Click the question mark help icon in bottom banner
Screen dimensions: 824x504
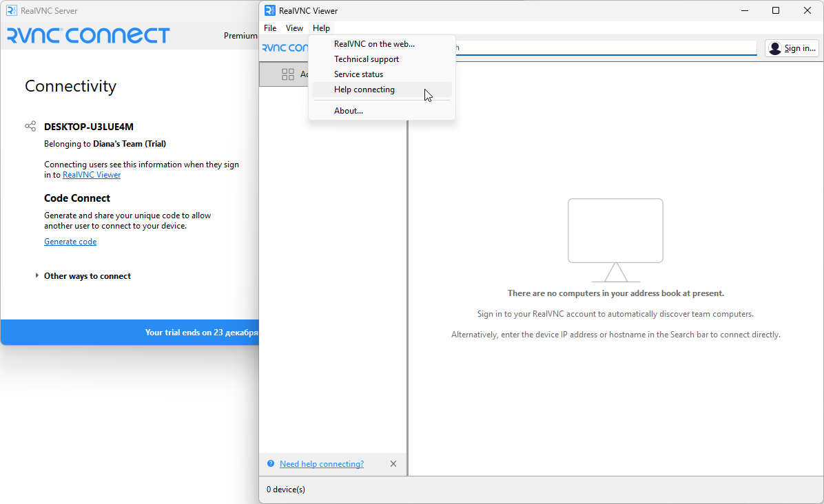[269, 463]
